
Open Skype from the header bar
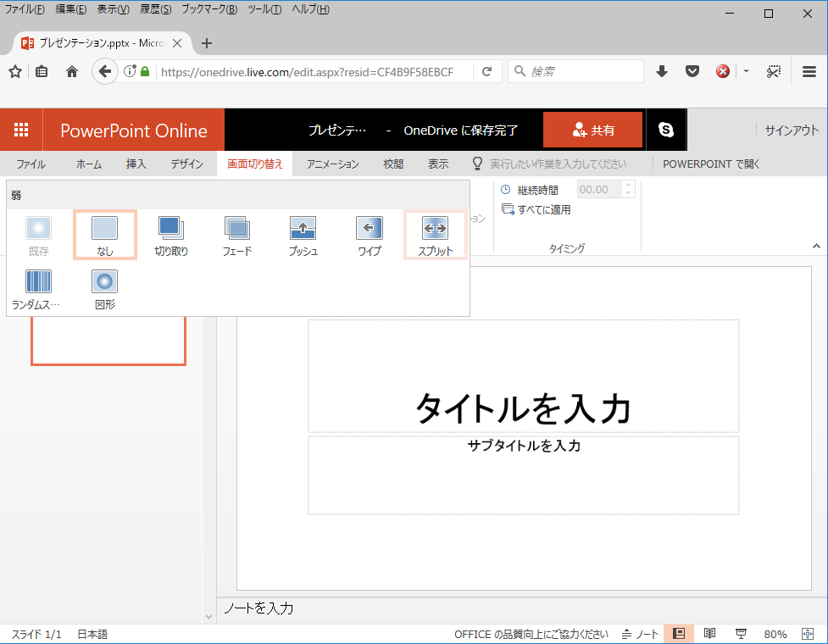(666, 130)
